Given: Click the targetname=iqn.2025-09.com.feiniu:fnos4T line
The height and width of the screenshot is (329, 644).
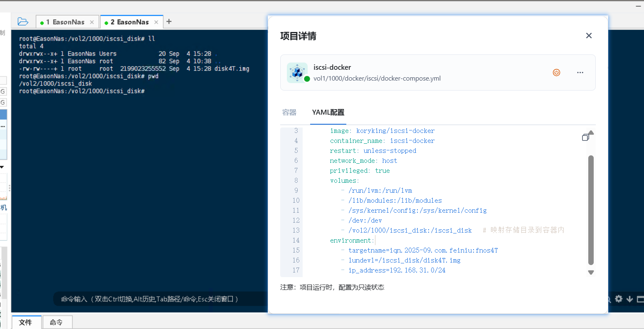Looking at the screenshot, I should pos(423,250).
